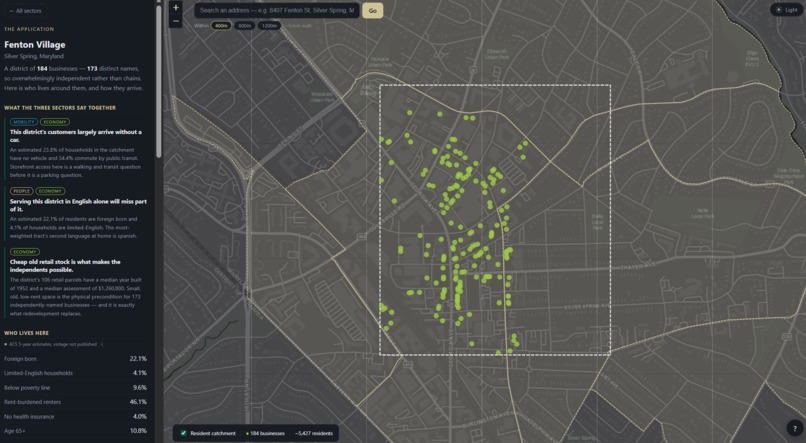This screenshot has height=443, width=806.
Task: Click the green business legend dot
Action: (247, 434)
